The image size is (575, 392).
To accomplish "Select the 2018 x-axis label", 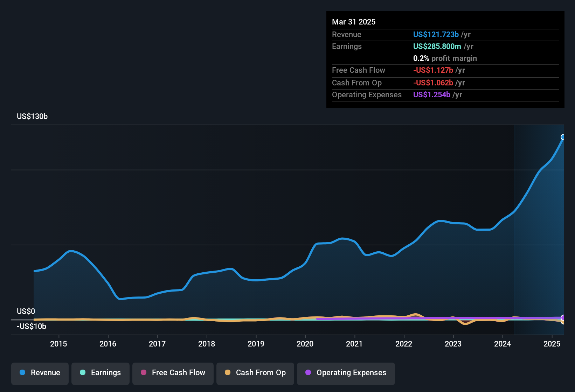I will click(207, 344).
